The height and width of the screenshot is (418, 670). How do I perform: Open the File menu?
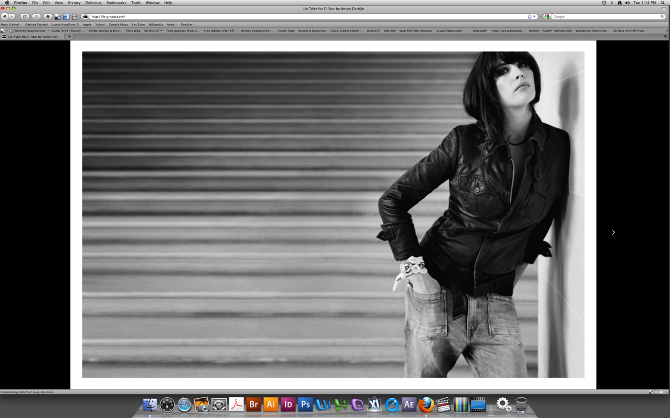(x=35, y=3)
